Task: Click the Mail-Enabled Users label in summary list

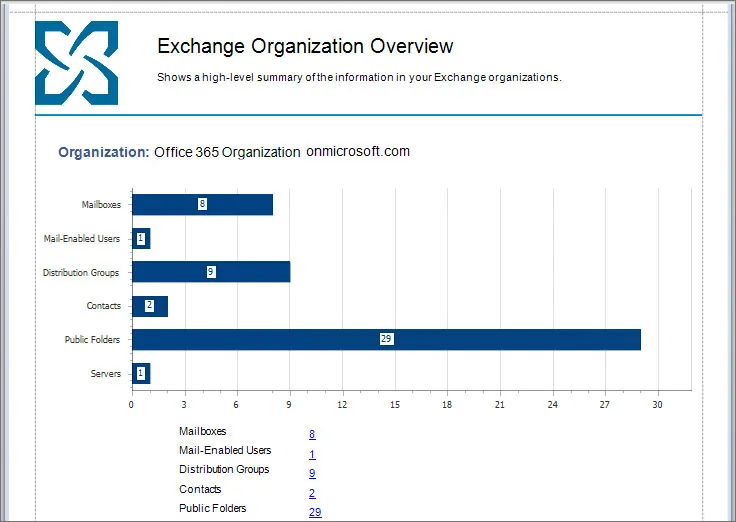Action: click(x=225, y=450)
